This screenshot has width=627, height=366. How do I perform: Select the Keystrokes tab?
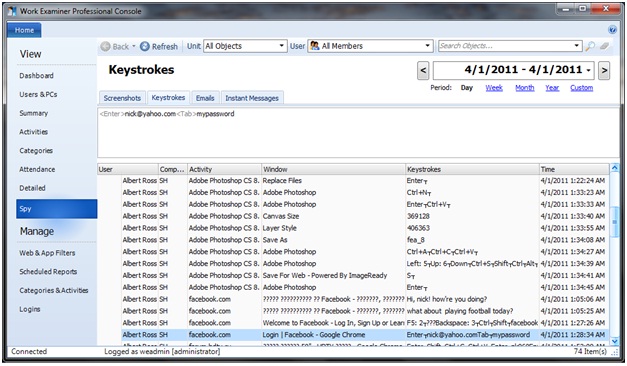(x=168, y=97)
